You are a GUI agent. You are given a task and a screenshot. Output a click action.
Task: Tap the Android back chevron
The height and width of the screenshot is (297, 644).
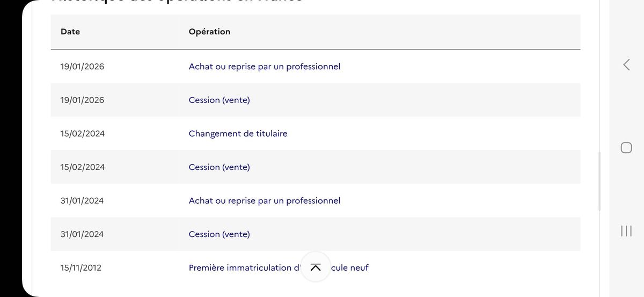pos(626,65)
